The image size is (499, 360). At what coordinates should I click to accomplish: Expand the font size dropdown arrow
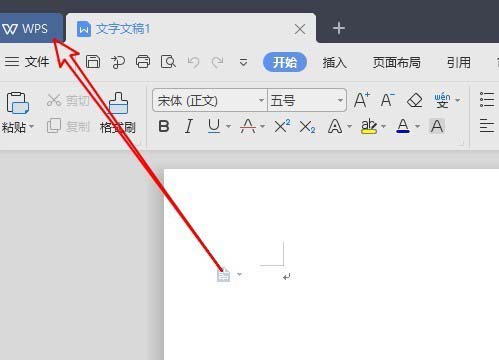click(340, 100)
